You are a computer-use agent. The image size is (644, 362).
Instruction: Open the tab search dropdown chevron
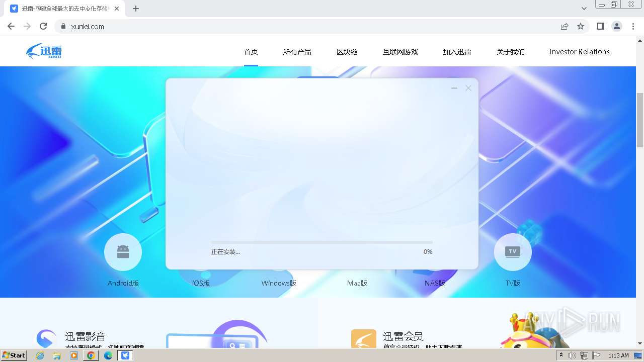point(584,9)
